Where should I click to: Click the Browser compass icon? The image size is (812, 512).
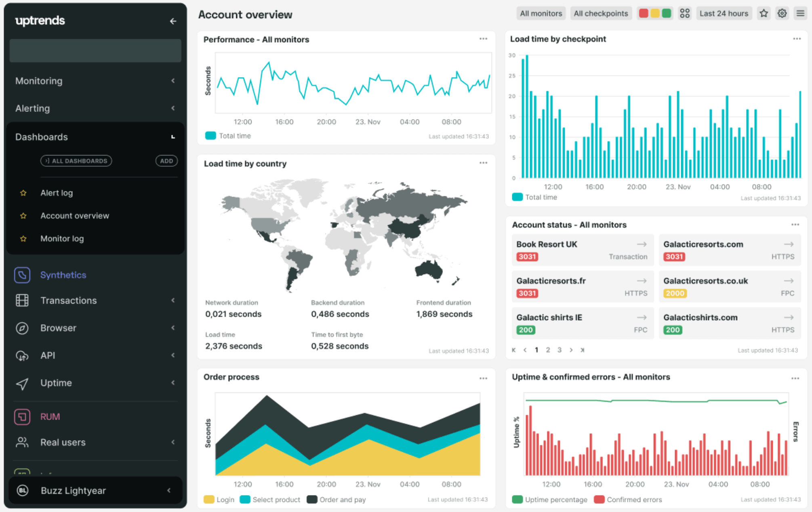coord(22,328)
